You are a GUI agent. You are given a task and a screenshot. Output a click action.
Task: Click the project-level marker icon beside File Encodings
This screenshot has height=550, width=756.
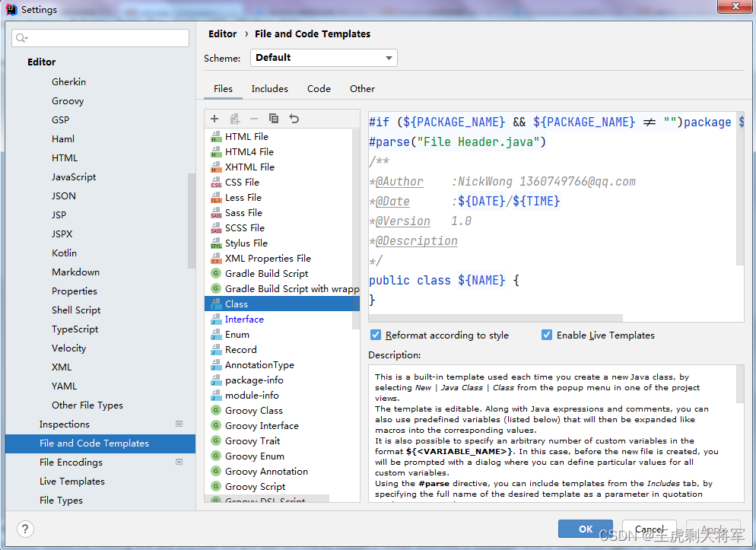(x=179, y=462)
